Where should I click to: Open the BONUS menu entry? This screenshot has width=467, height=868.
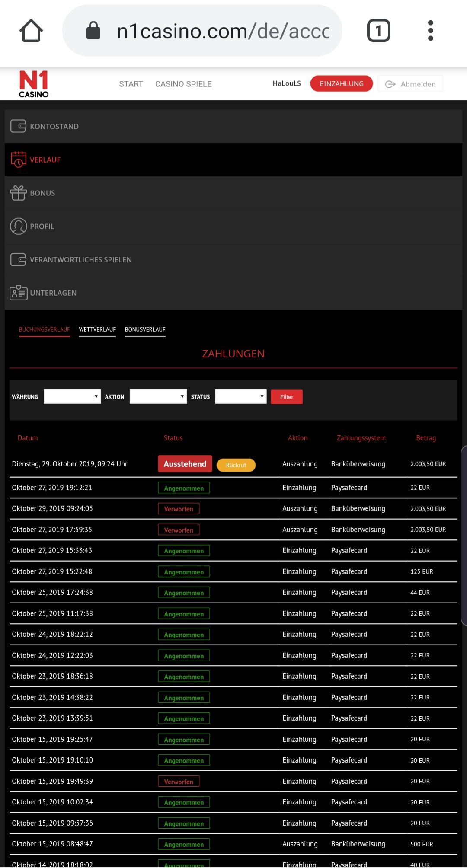pyautogui.click(x=233, y=193)
